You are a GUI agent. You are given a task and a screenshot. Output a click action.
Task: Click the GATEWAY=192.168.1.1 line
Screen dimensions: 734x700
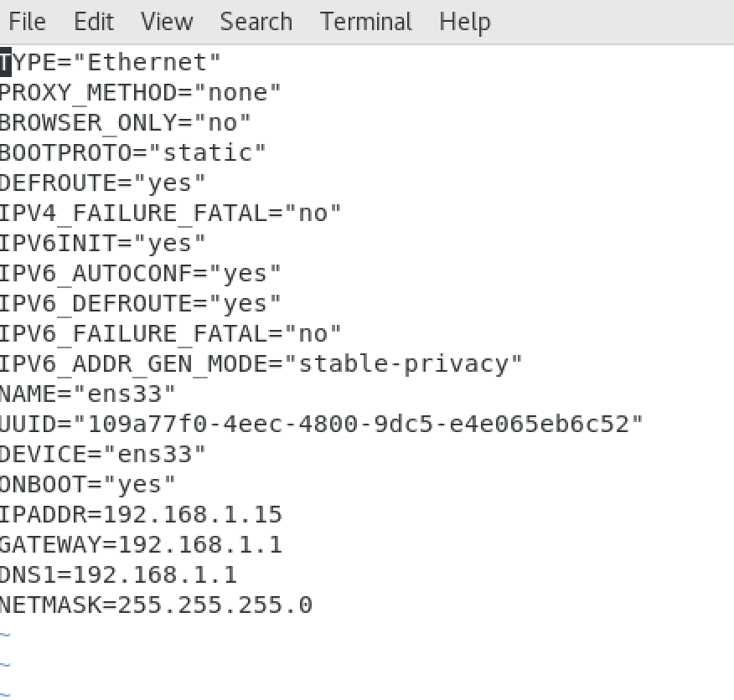pos(141,545)
